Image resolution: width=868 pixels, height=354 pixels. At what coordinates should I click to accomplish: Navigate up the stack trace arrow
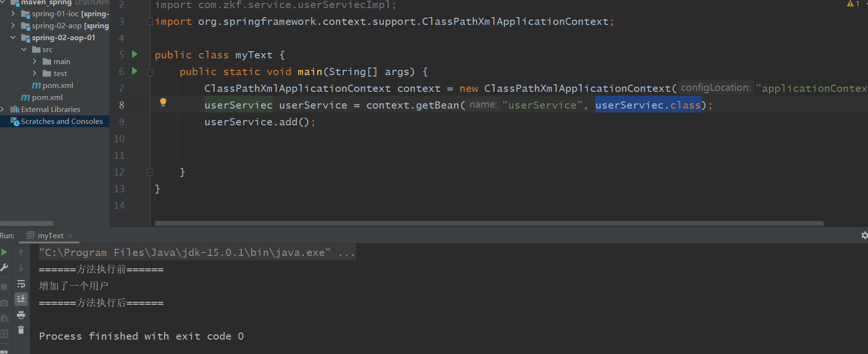(x=21, y=252)
